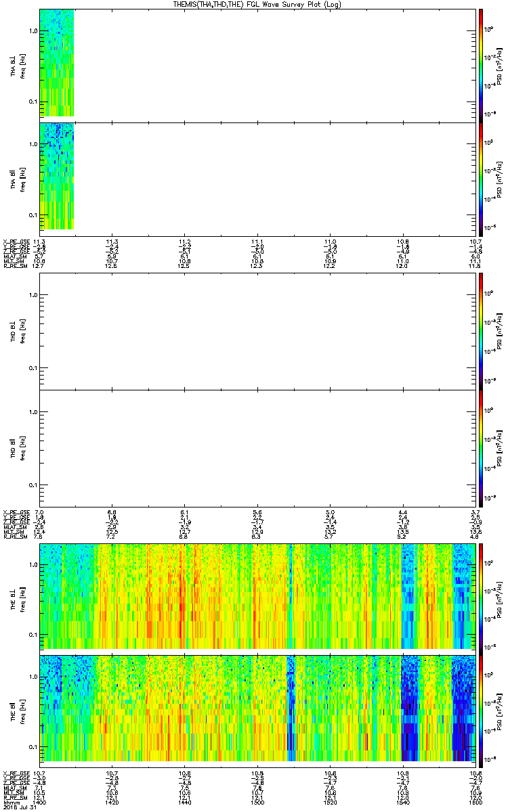Image resolution: width=508 pixels, height=812 pixels.
Task: Click the plot title "THEMIS(THA,THD,THE) FGL Wave Survey Plot (Log)"
Action: [x=259, y=4]
